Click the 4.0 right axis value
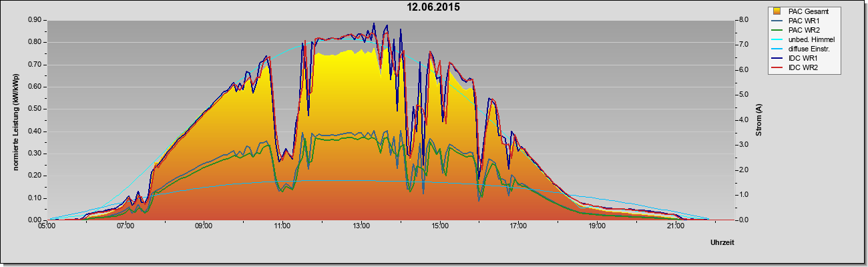The width and height of the screenshot is (868, 267). pos(742,120)
